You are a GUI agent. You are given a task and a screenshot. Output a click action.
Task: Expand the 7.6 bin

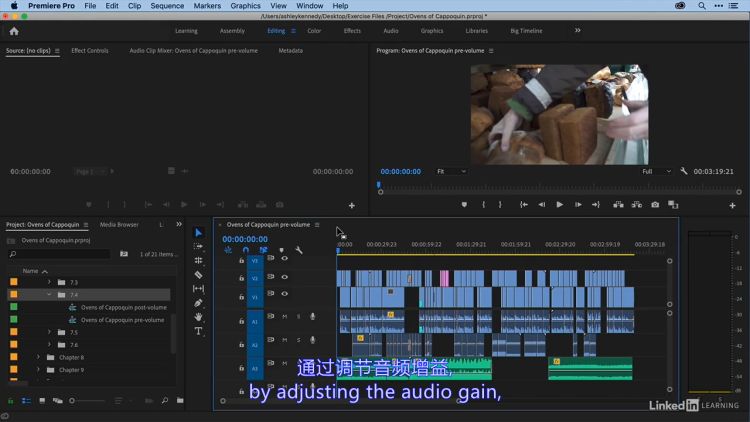point(49,344)
